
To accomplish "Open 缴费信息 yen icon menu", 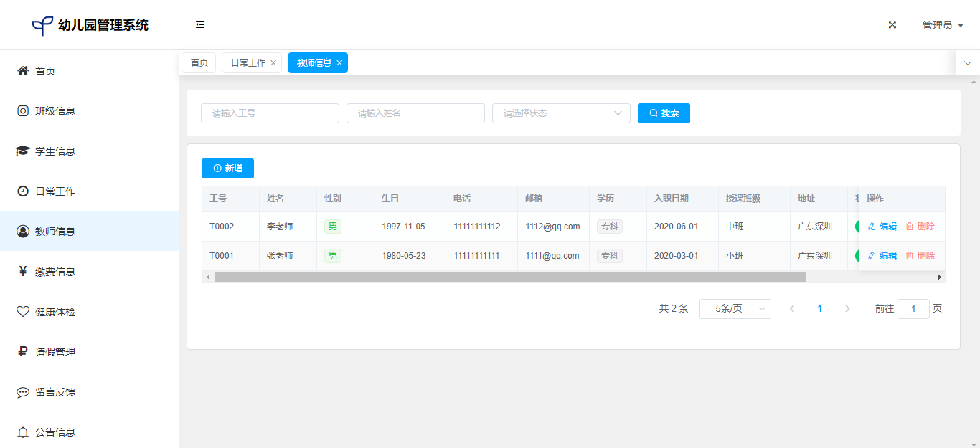I will (x=23, y=272).
